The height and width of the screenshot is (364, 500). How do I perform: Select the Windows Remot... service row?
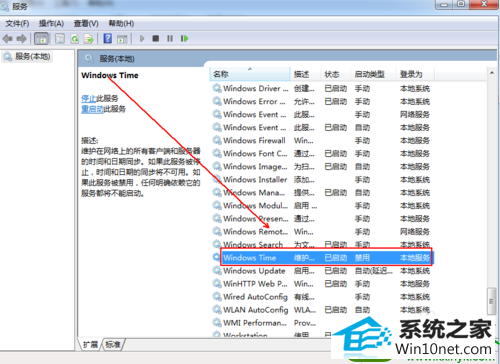pos(322,232)
